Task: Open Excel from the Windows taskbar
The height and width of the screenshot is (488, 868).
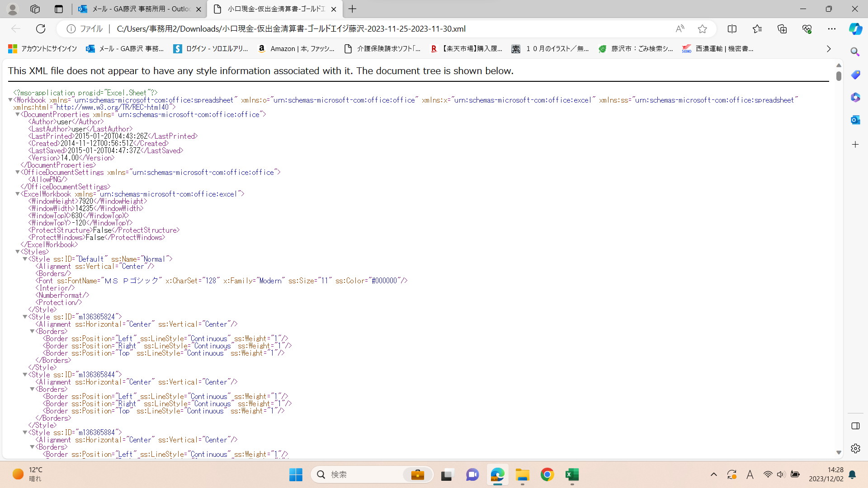Action: [x=572, y=474]
